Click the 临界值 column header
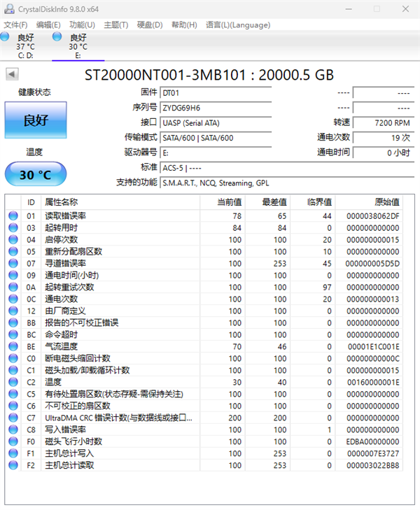Viewport: 420px width, 510px height. pos(313,202)
